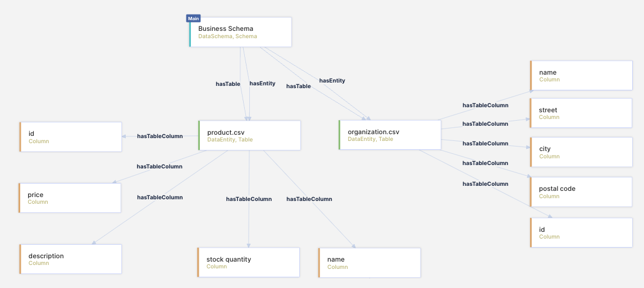Click the id column node of product.csv

tap(70, 137)
